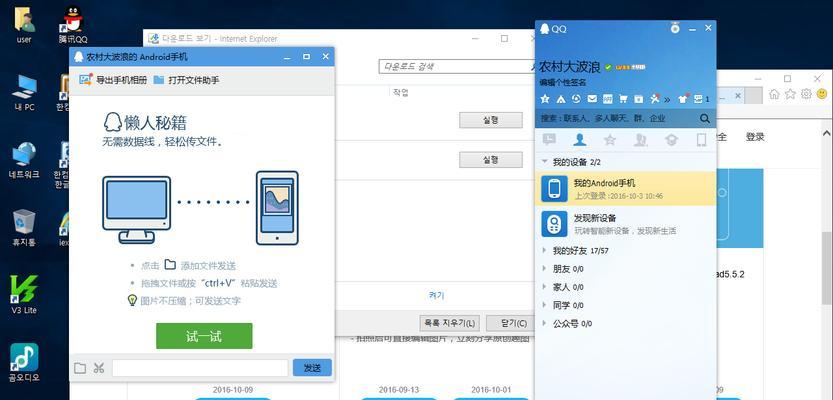Image resolution: width=833 pixels, height=400 pixels.
Task: Open the QZone star icon in QQ toolbar
Action: tap(545, 99)
